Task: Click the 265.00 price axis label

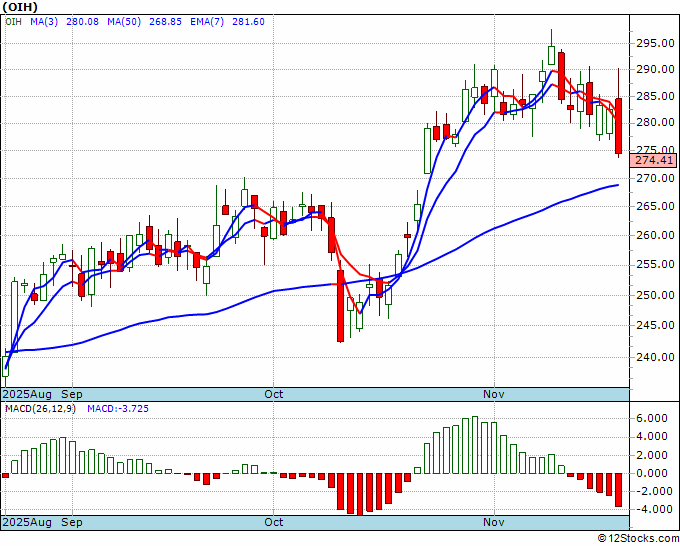Action: (x=655, y=206)
